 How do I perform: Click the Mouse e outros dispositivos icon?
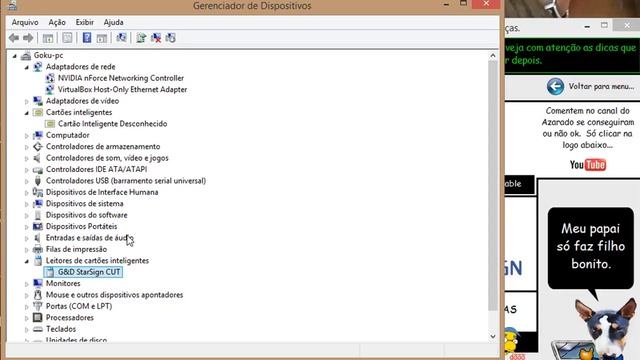[38, 295]
